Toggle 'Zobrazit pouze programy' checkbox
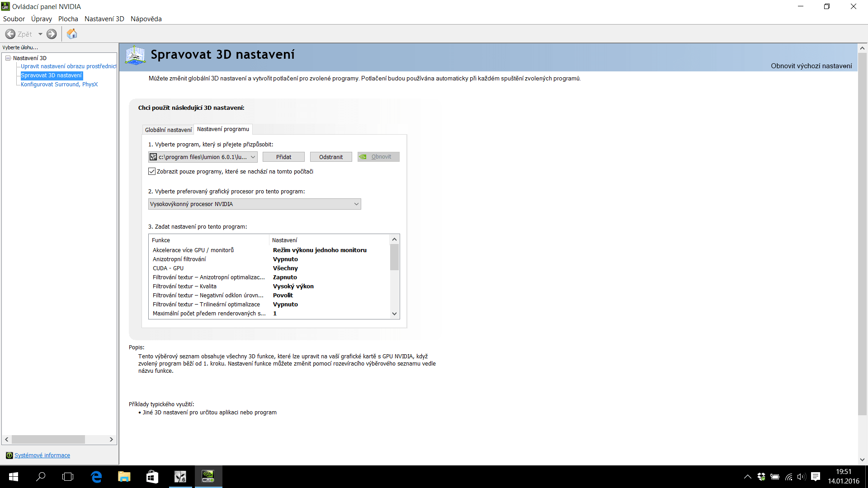This screenshot has height=488, width=868. [x=152, y=171]
